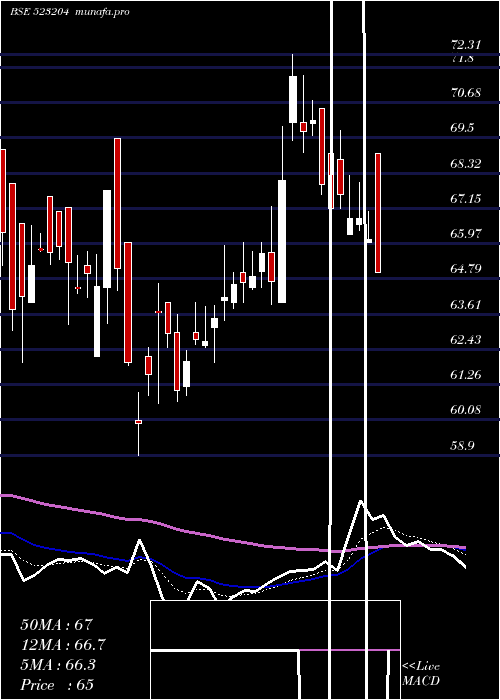
Task: Click the 50MA : 67 readout
Action: point(56,625)
